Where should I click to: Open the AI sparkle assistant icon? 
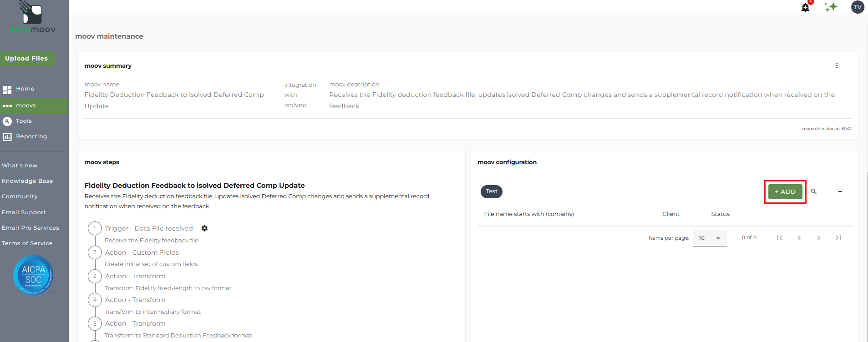coord(831,7)
